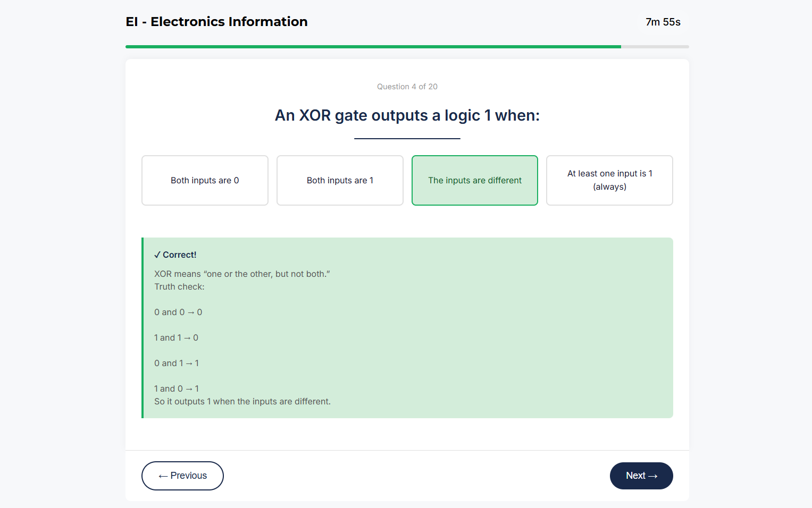Select the "Both inputs are 0" answer option
The width and height of the screenshot is (812, 508).
[205, 180]
